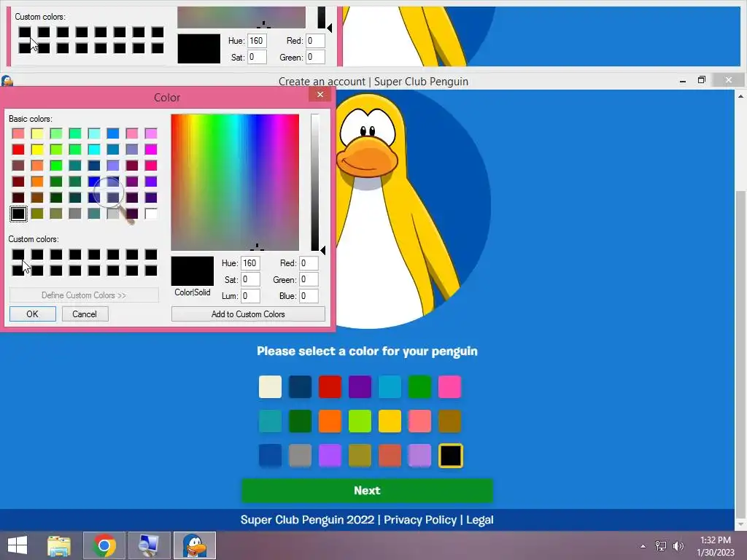The width and height of the screenshot is (747, 560).
Task: Click the luminosity slider bar
Action: [315, 182]
